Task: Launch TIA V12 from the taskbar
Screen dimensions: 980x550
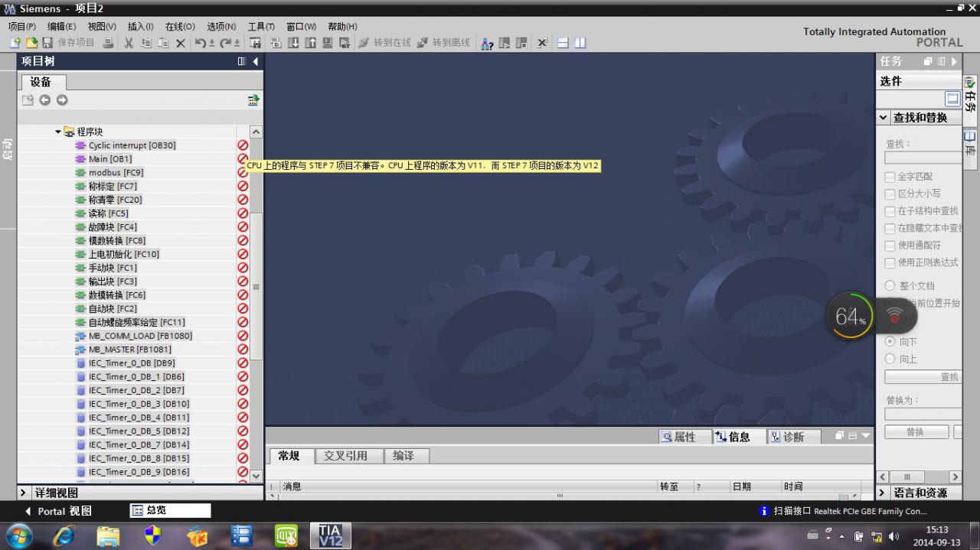Action: point(330,535)
